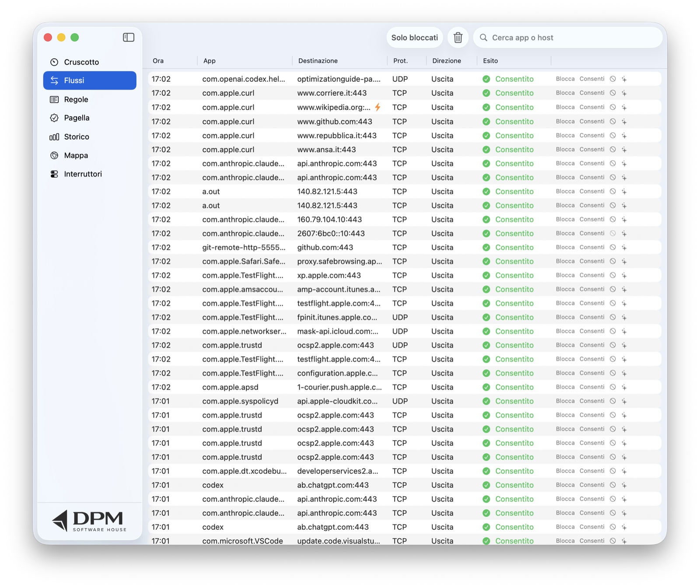Screen dimensions: 700x588
Task: Select the www.github.com:443 destination cell
Action: tap(335, 122)
